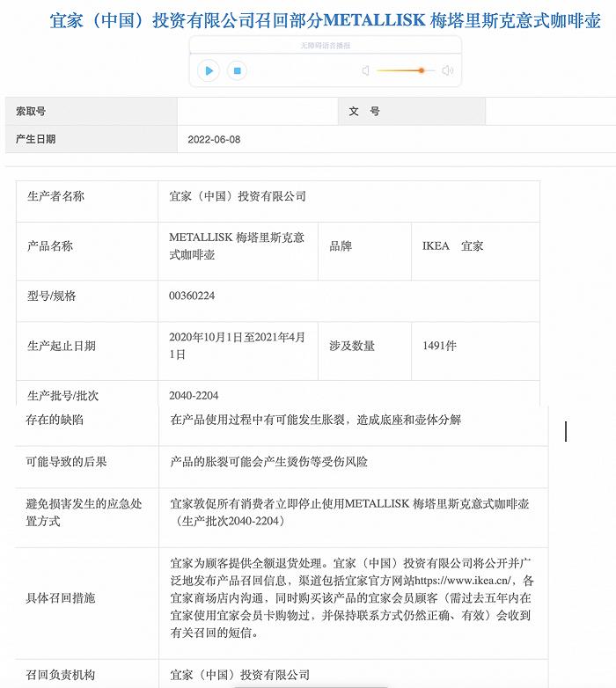Click the 无障碍语音播报 audio player header

coord(325,45)
